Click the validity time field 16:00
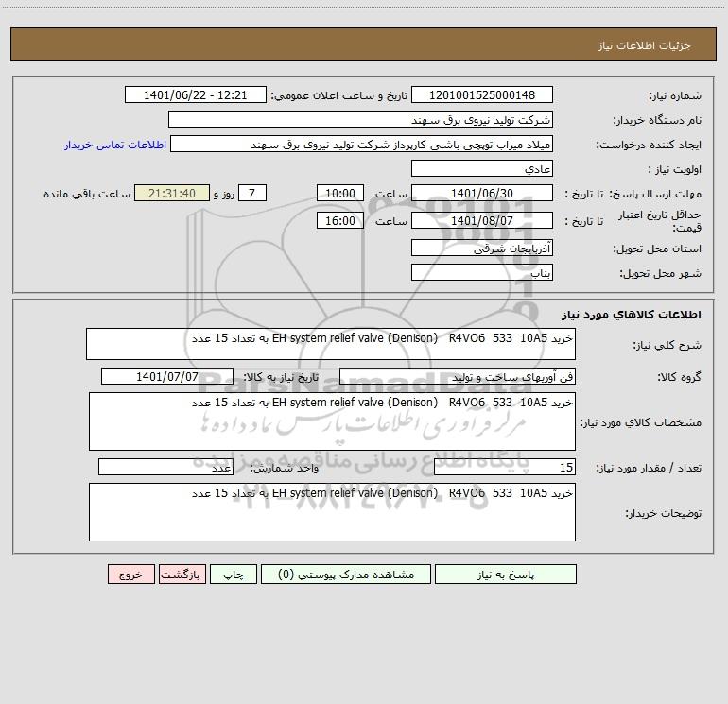The height and width of the screenshot is (704, 728). click(339, 220)
